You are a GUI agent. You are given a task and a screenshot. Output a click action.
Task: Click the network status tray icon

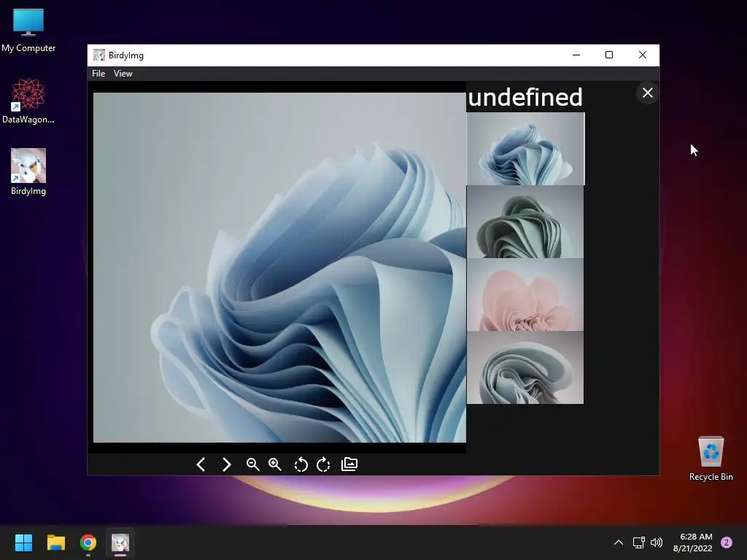coord(638,542)
